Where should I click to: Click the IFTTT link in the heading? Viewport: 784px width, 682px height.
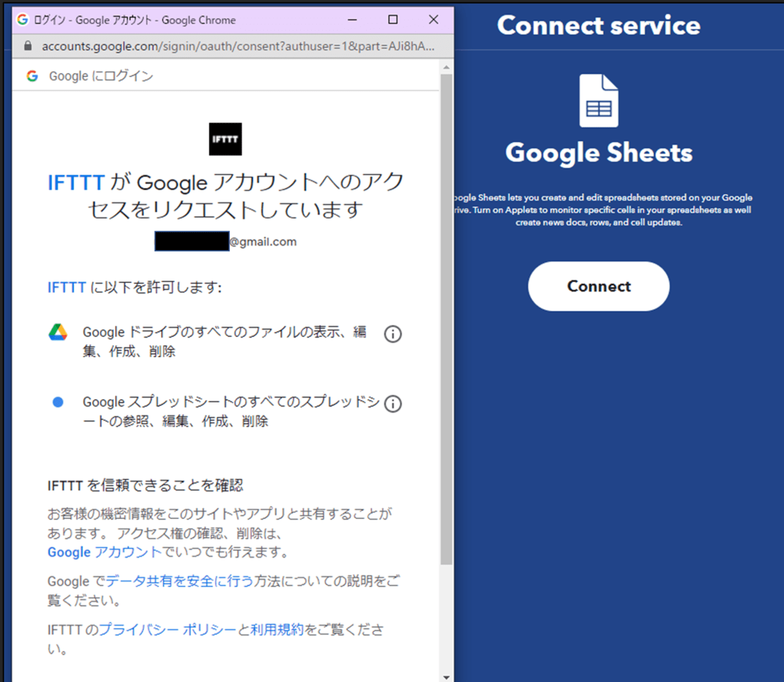(x=77, y=183)
